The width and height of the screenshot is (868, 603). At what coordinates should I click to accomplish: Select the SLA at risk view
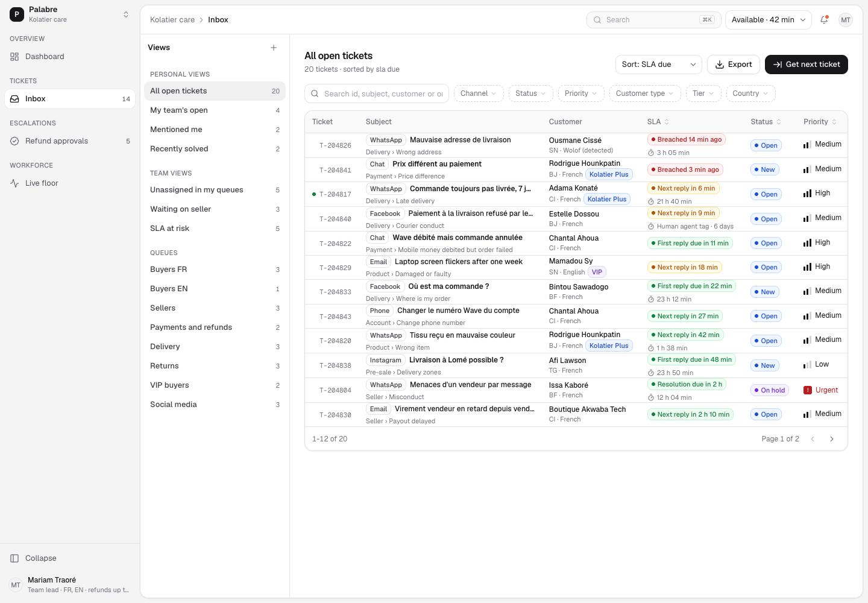tap(215, 229)
